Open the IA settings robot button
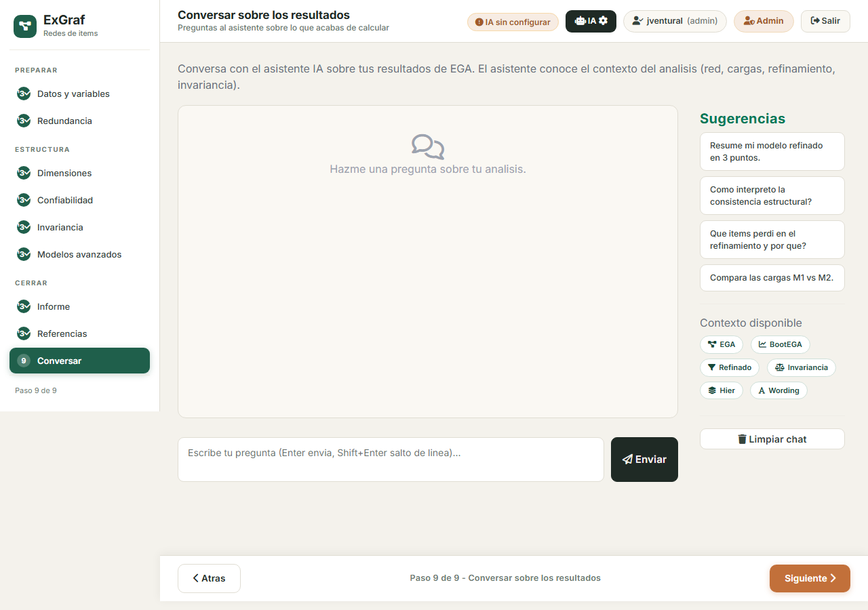 point(591,21)
